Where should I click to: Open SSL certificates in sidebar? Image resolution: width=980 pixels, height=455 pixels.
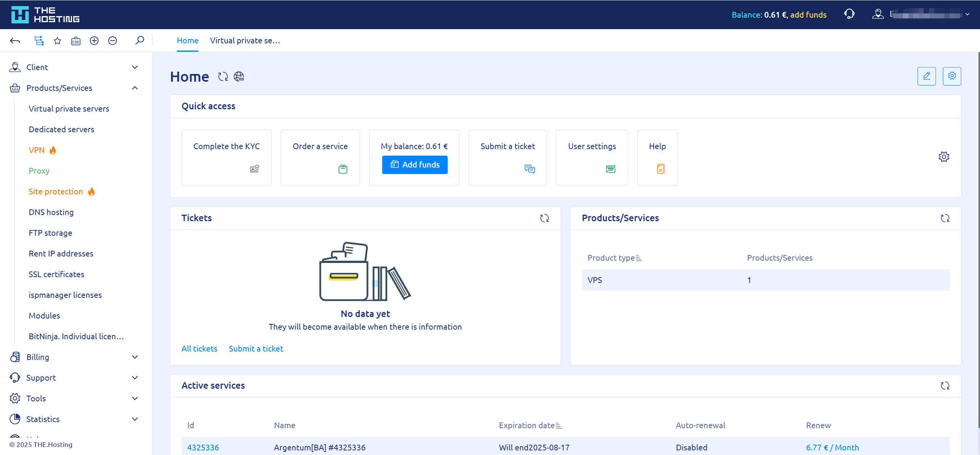[x=56, y=274]
